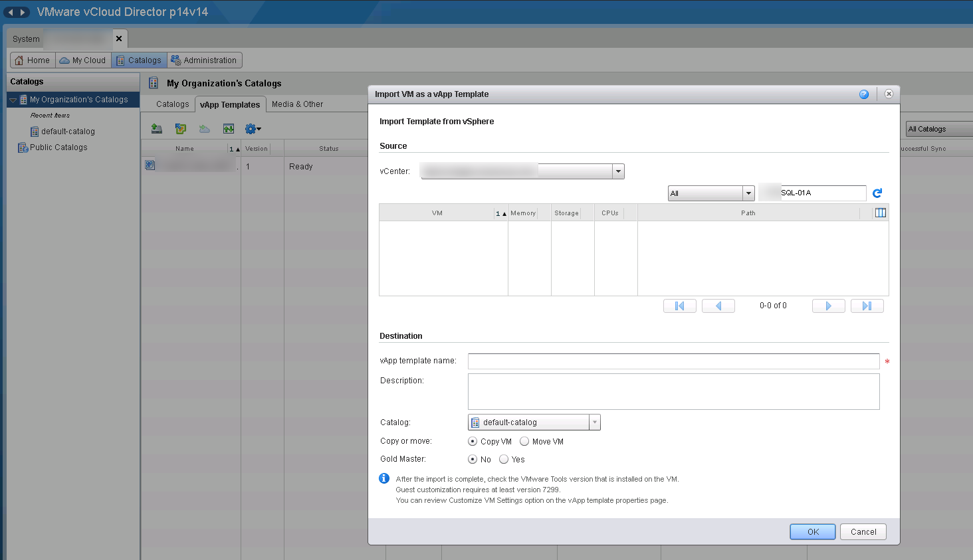Go to the first page of VMs
The height and width of the screenshot is (560, 973).
pos(679,306)
